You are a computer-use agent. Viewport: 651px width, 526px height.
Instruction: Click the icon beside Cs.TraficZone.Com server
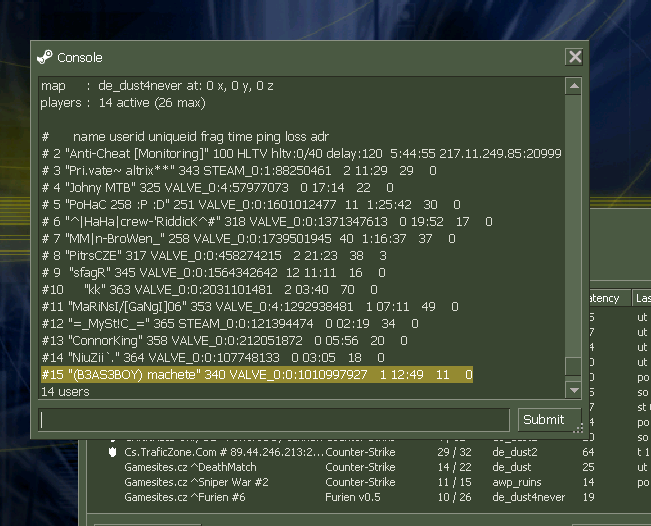[x=114, y=453]
